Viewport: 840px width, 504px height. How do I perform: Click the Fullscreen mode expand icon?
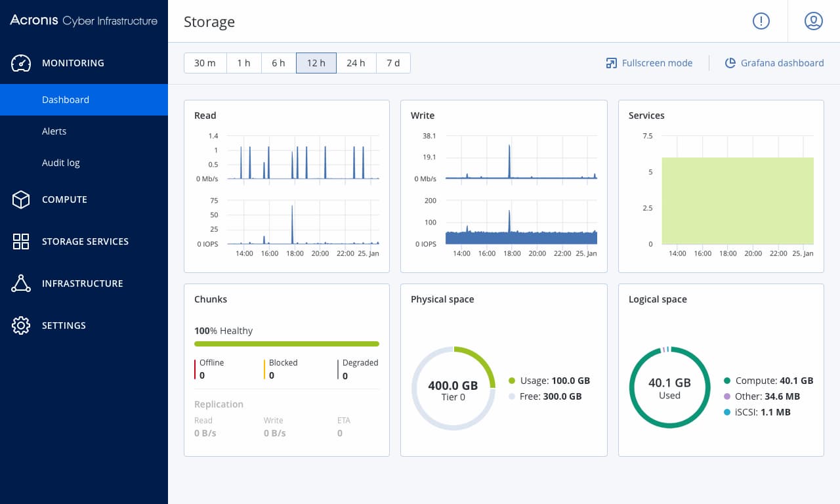(612, 63)
